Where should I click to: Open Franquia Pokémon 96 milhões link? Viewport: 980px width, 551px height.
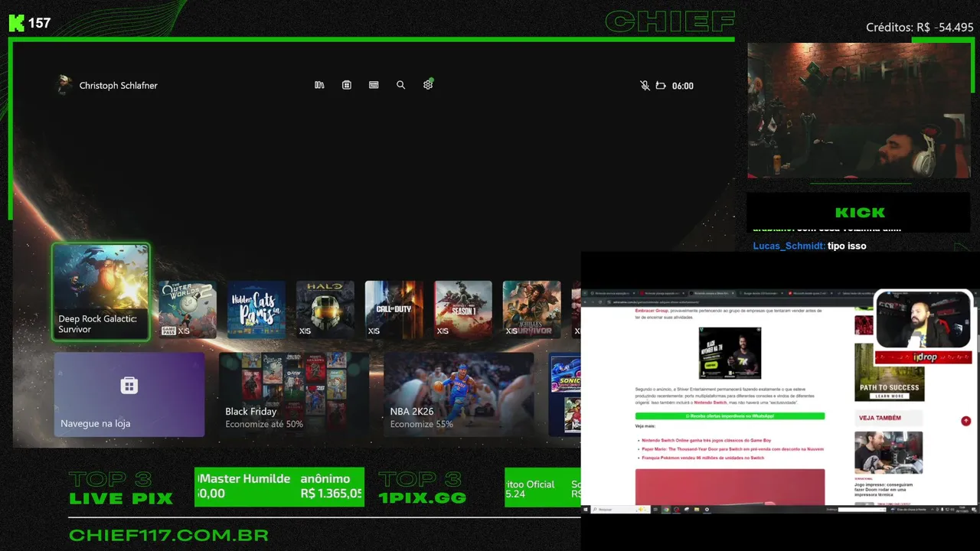703,458
